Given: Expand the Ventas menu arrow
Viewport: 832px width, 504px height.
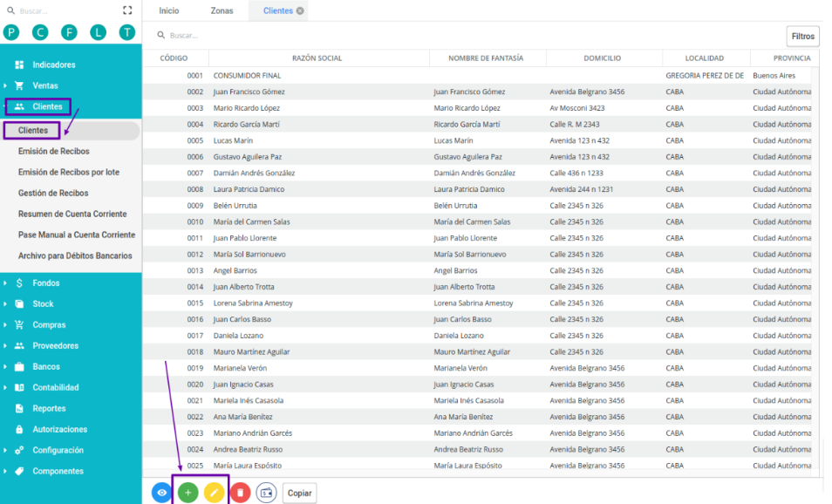Looking at the screenshot, I should 5,85.
